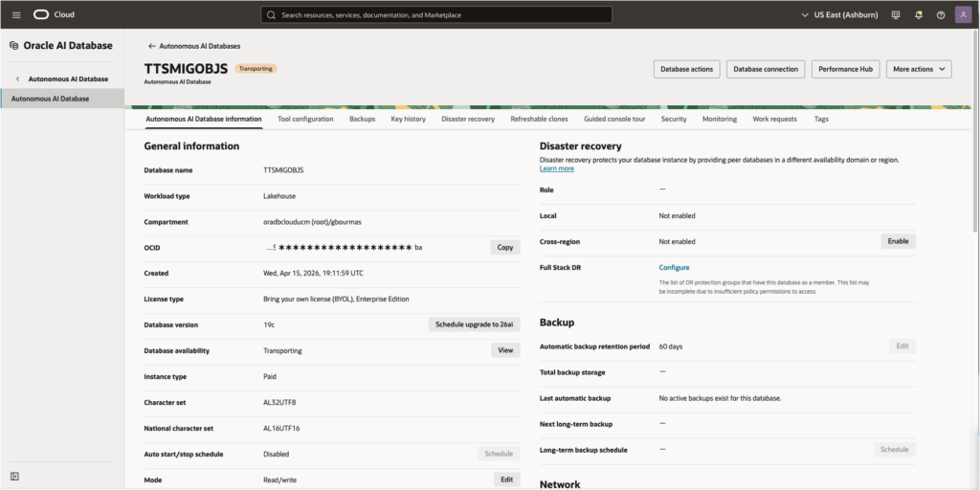This screenshot has width=980, height=490.
Task: Select Autonomous AI Database information tab
Action: pyautogui.click(x=204, y=119)
